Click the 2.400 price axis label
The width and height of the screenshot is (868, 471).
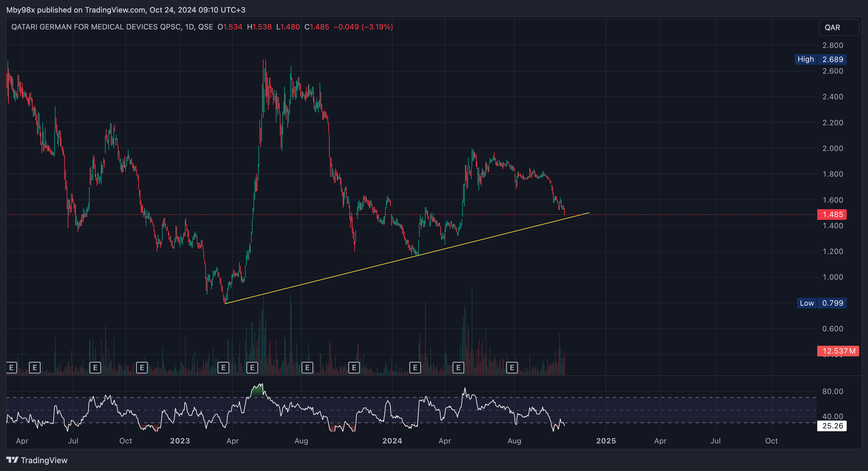tap(833, 97)
